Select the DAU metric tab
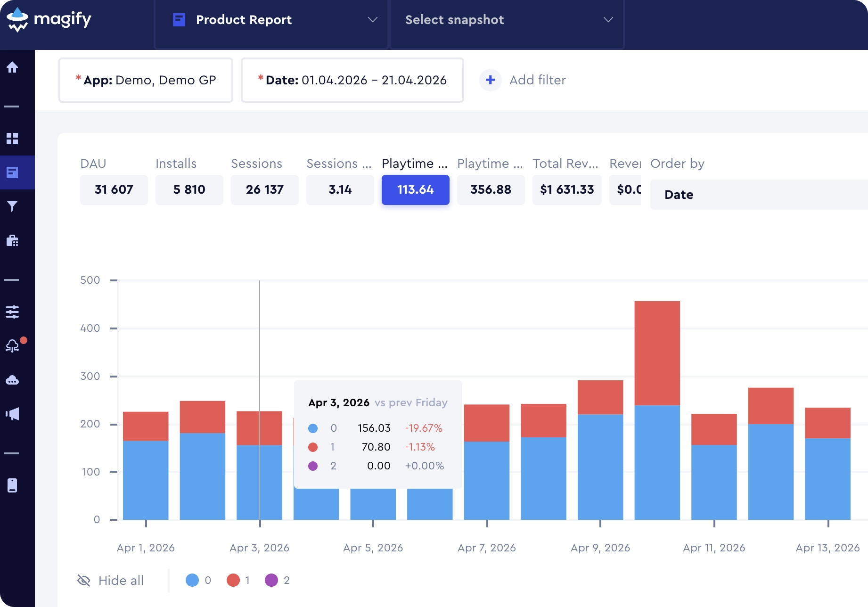868x607 pixels. point(114,190)
